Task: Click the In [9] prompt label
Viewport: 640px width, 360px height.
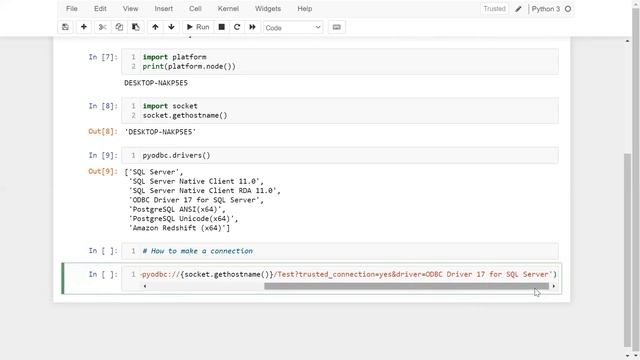Action: pyautogui.click(x=103, y=156)
